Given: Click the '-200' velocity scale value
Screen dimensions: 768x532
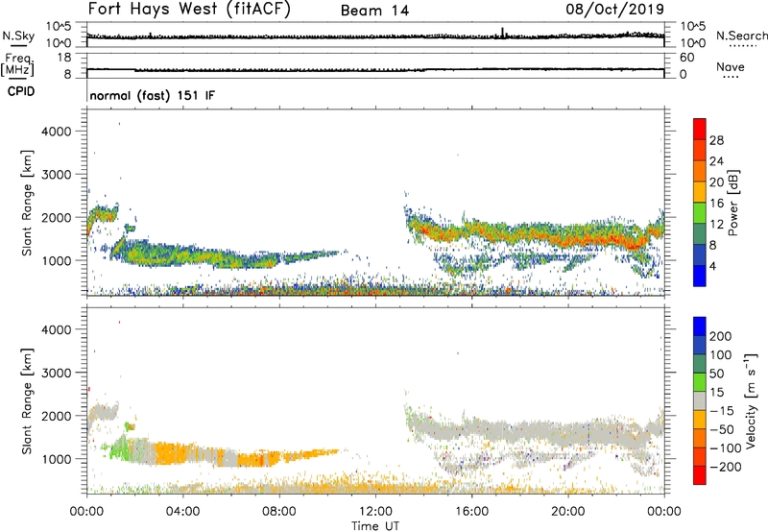Looking at the screenshot, I should coord(725,467).
